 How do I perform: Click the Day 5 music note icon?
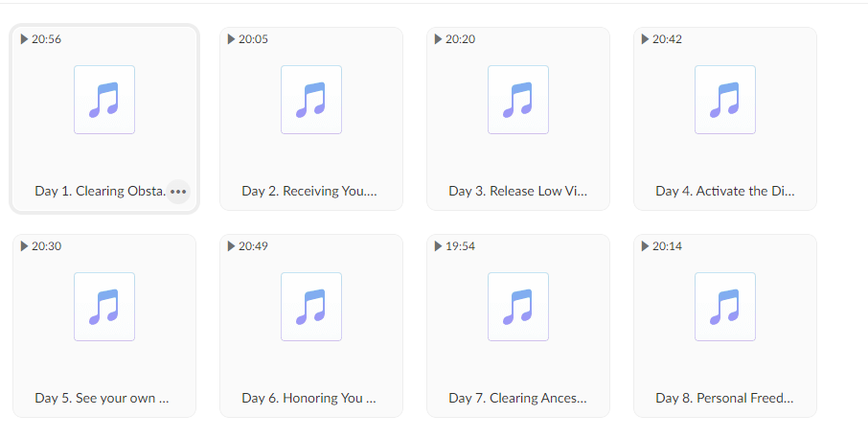click(x=104, y=307)
